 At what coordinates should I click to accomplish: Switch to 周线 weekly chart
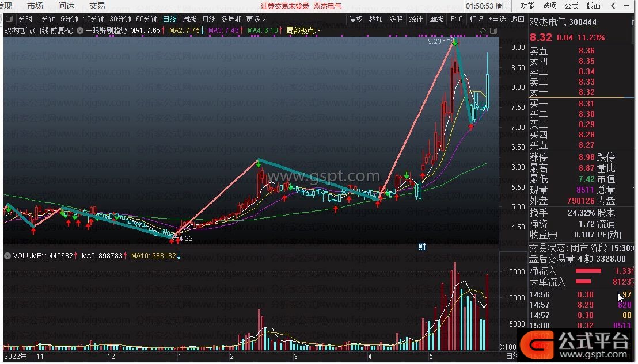tap(189, 19)
